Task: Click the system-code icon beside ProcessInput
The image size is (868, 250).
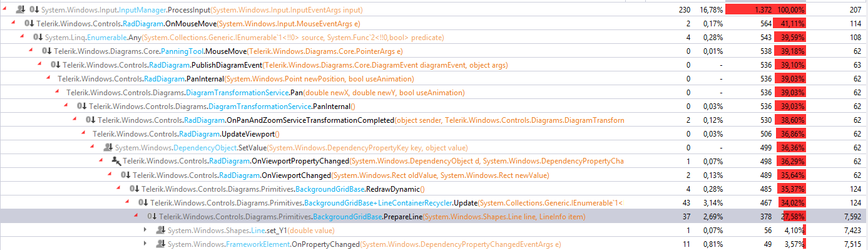Action: [x=20, y=9]
